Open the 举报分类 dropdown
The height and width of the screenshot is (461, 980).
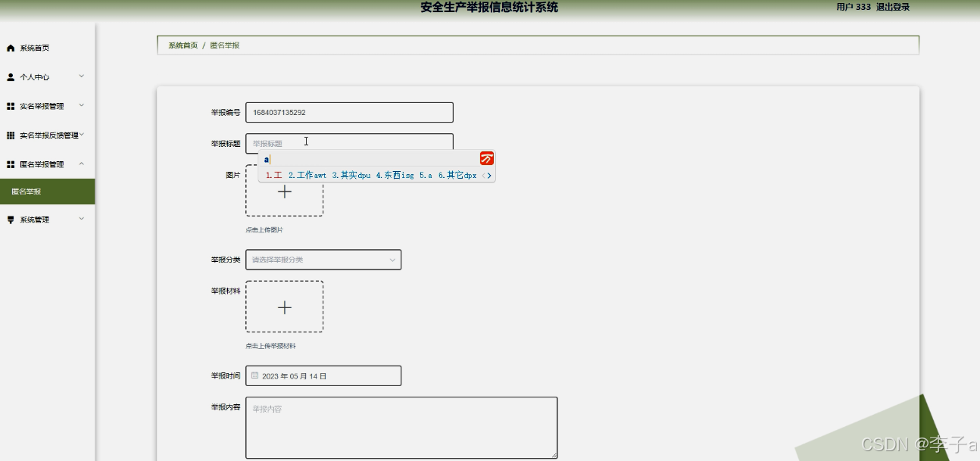tap(323, 259)
